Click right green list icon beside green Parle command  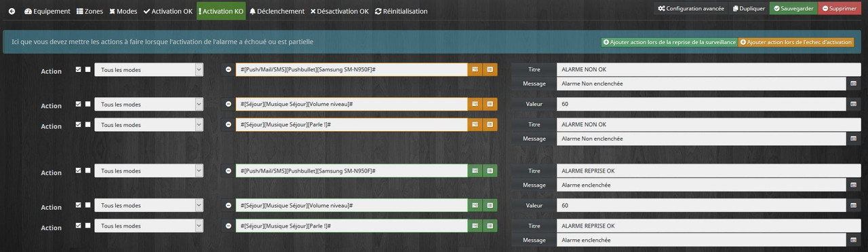490,226
